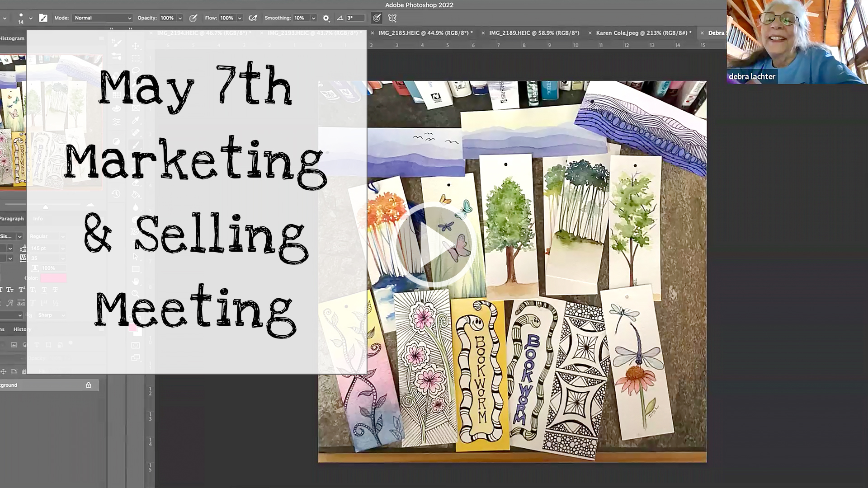This screenshot has height=488, width=868.
Task: Select the Rectangular Marquee tool
Action: tap(135, 58)
